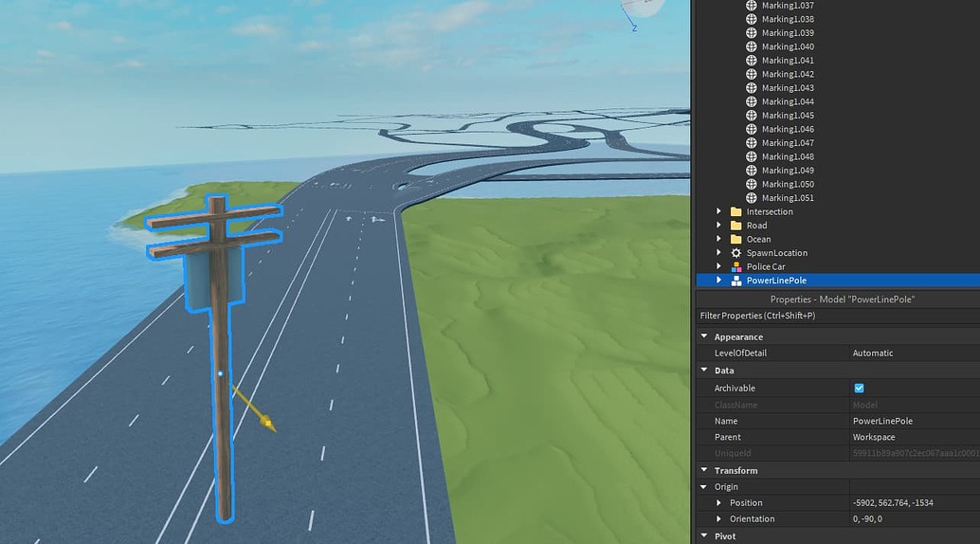The height and width of the screenshot is (544, 980).
Task: Click the Intersection folder icon
Action: 736,212
